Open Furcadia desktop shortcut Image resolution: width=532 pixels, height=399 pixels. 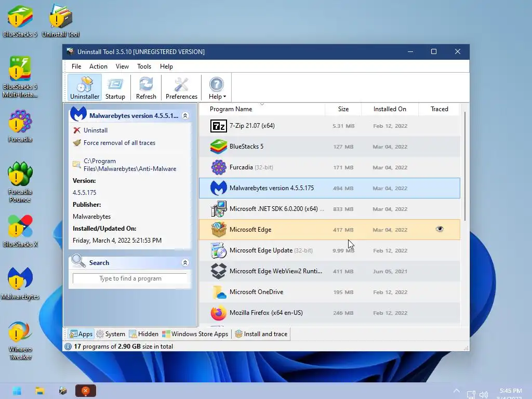[20, 126]
